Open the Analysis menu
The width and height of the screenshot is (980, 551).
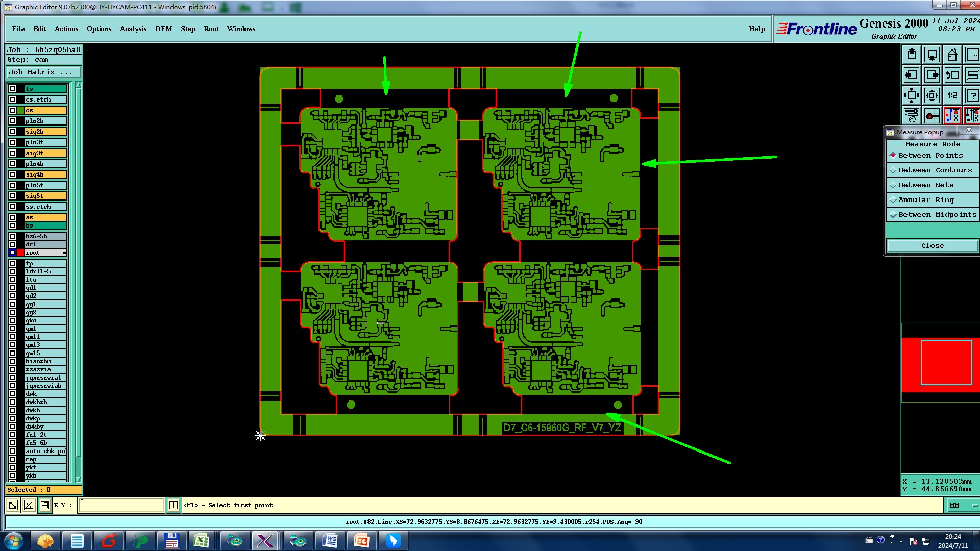pos(133,29)
